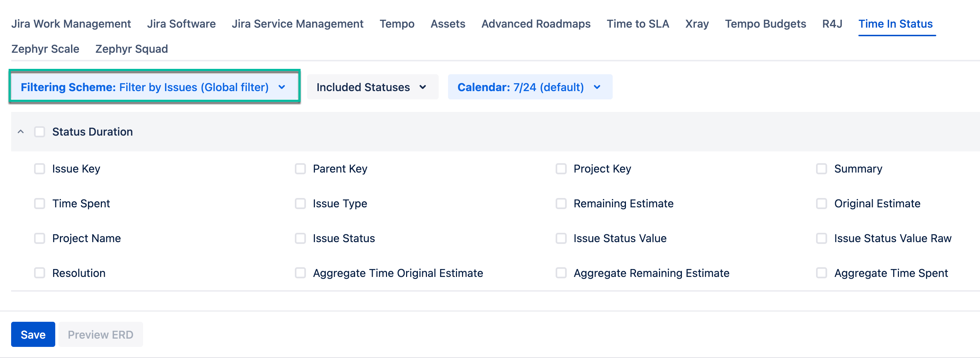Go to the Zephyr Squad tab

click(131, 49)
